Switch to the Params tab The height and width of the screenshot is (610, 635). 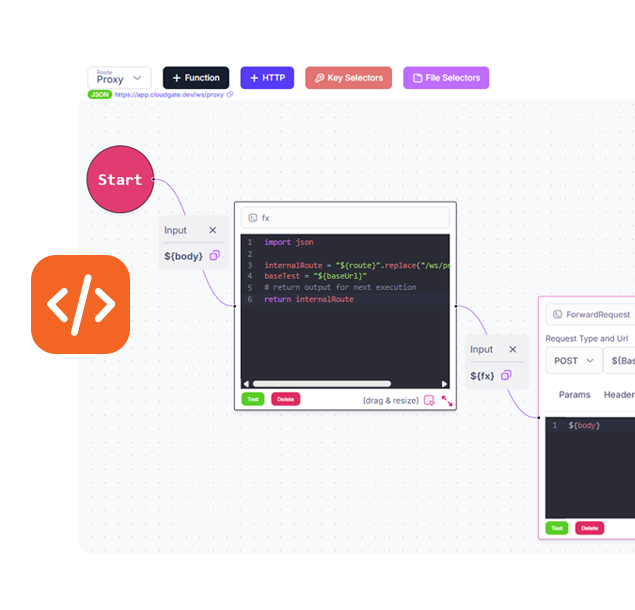coord(575,395)
